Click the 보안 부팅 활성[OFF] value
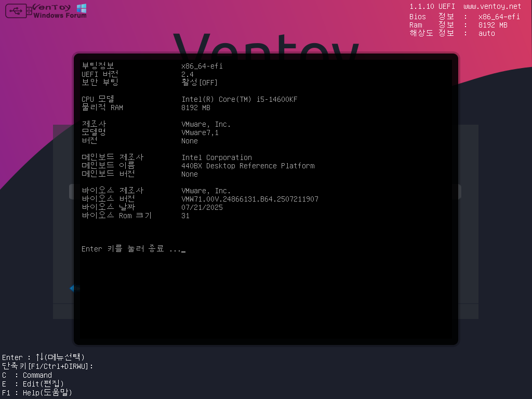Image resolution: width=532 pixels, height=399 pixels. click(x=199, y=82)
